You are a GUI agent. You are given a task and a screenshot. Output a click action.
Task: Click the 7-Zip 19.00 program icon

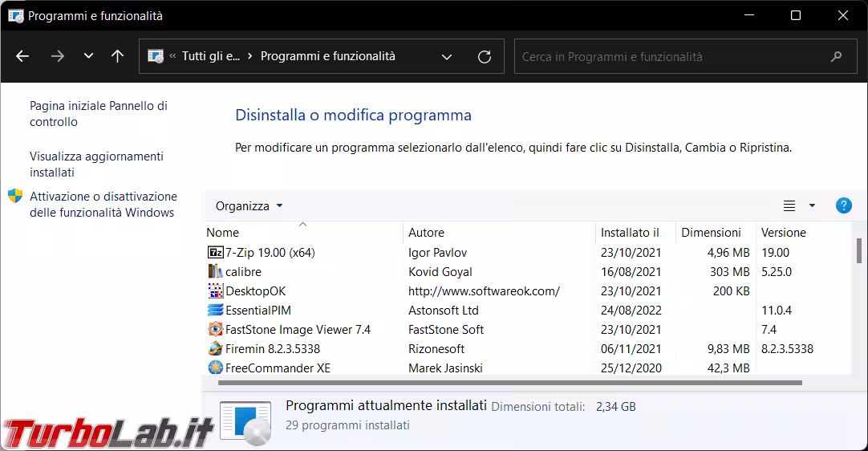tap(215, 253)
